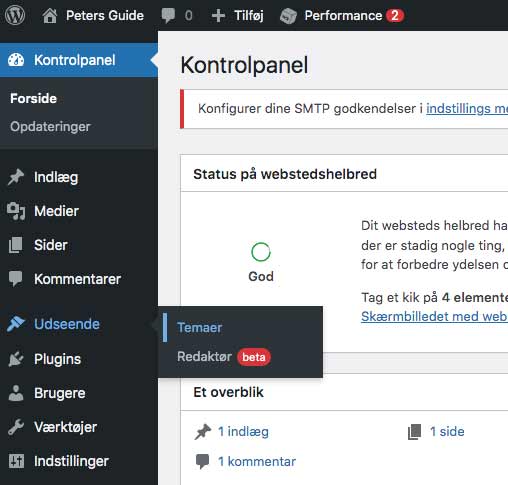The width and height of the screenshot is (508, 485).
Task: Click the comment count 0 in admin bar
Action: tap(189, 16)
